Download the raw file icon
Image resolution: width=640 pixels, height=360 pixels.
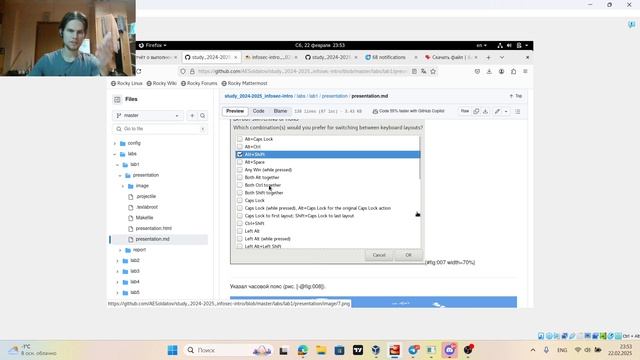tap(485, 111)
